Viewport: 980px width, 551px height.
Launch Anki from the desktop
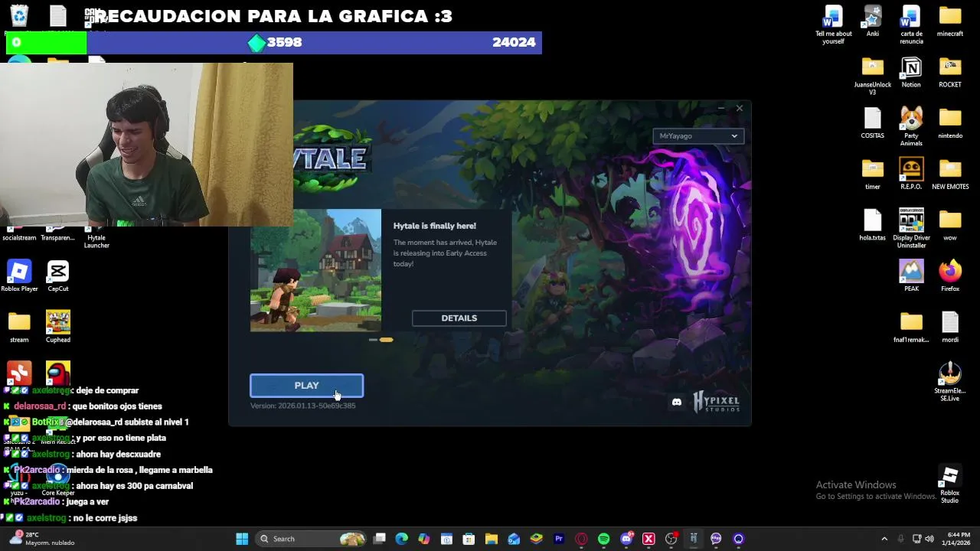[x=873, y=21]
